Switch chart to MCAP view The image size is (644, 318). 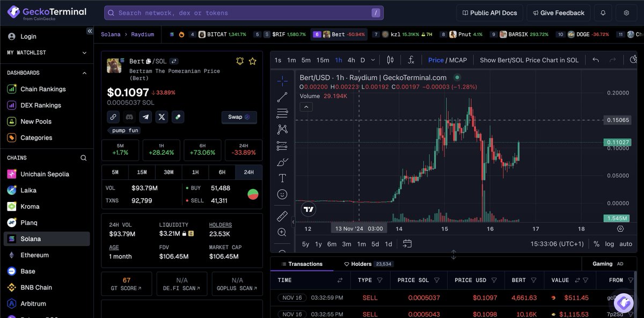tap(458, 60)
